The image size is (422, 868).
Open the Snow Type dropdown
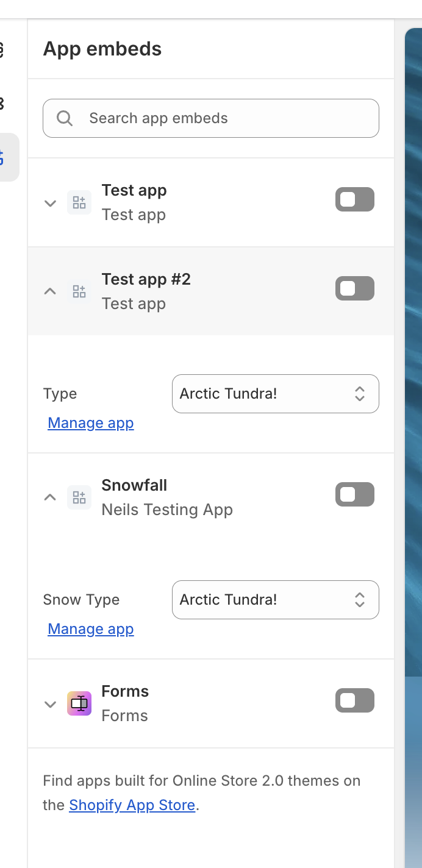(x=275, y=600)
